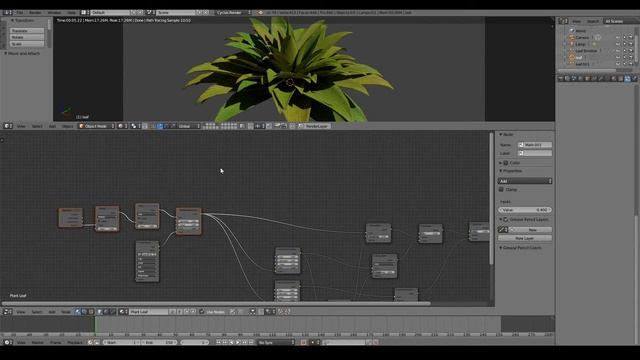
Task: Click the grease pencil brush icon beside New
Action: (x=503, y=230)
